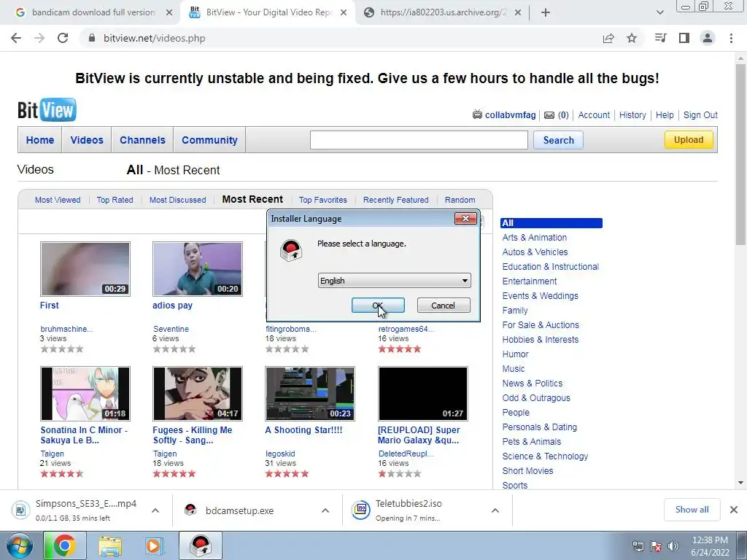Close the Installer Language dialog with X

pos(465,219)
